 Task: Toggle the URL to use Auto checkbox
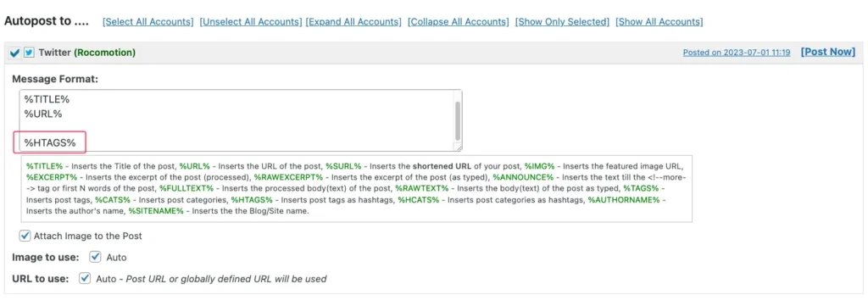(85, 278)
